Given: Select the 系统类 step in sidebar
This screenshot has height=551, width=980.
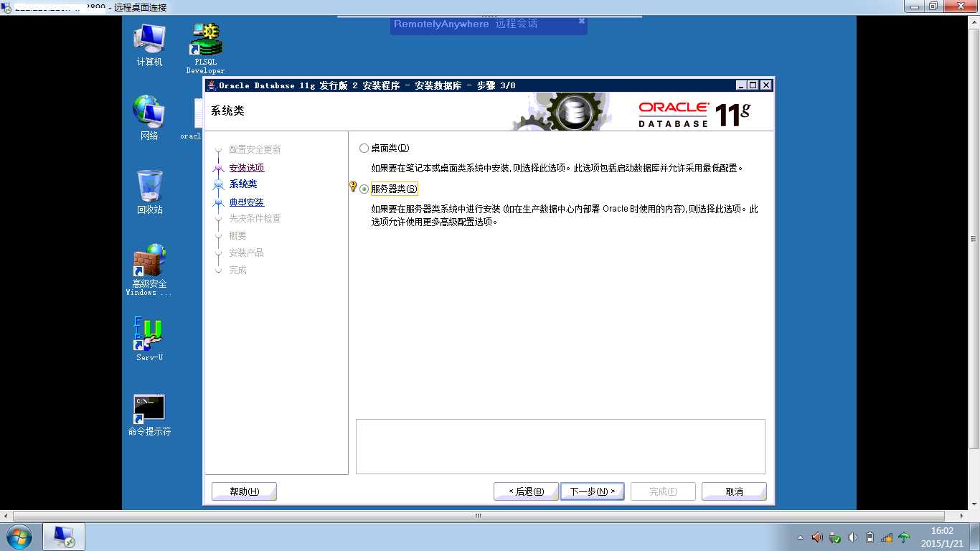Looking at the screenshot, I should click(x=243, y=184).
